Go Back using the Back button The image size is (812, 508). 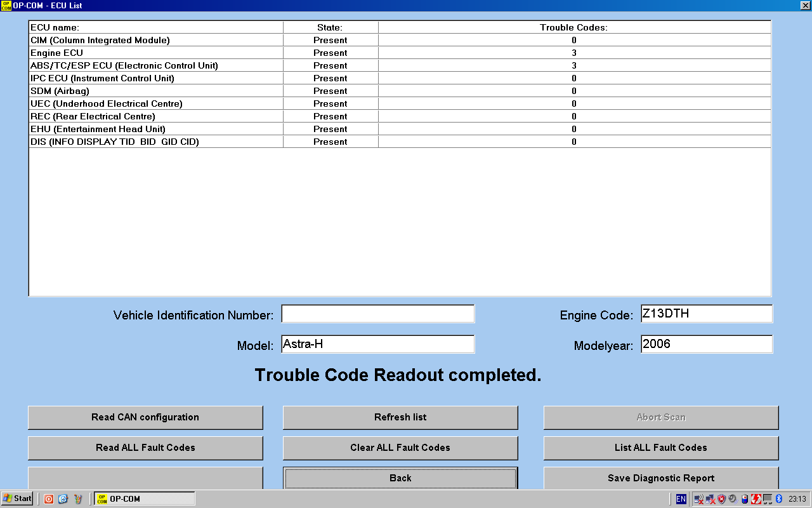click(x=400, y=478)
